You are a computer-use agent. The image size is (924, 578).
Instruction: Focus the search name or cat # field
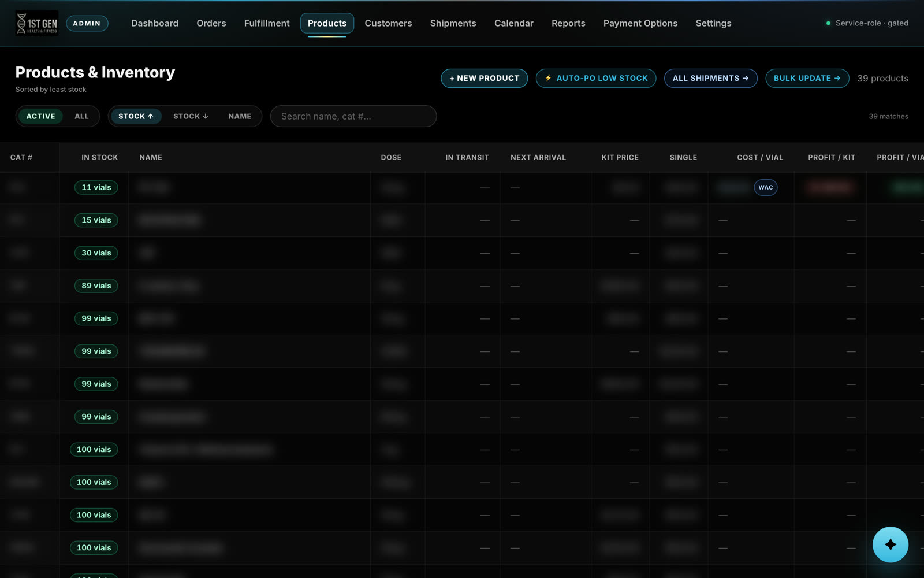point(353,116)
